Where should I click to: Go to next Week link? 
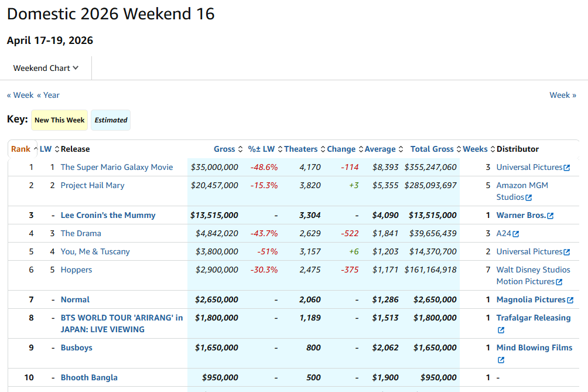tap(562, 95)
